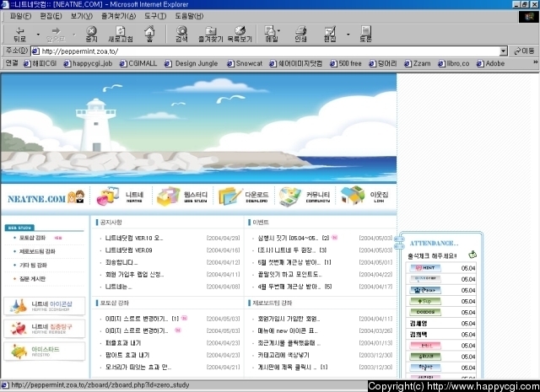
Task: Open the History (목록보기) toolbar icon
Action: click(240, 35)
